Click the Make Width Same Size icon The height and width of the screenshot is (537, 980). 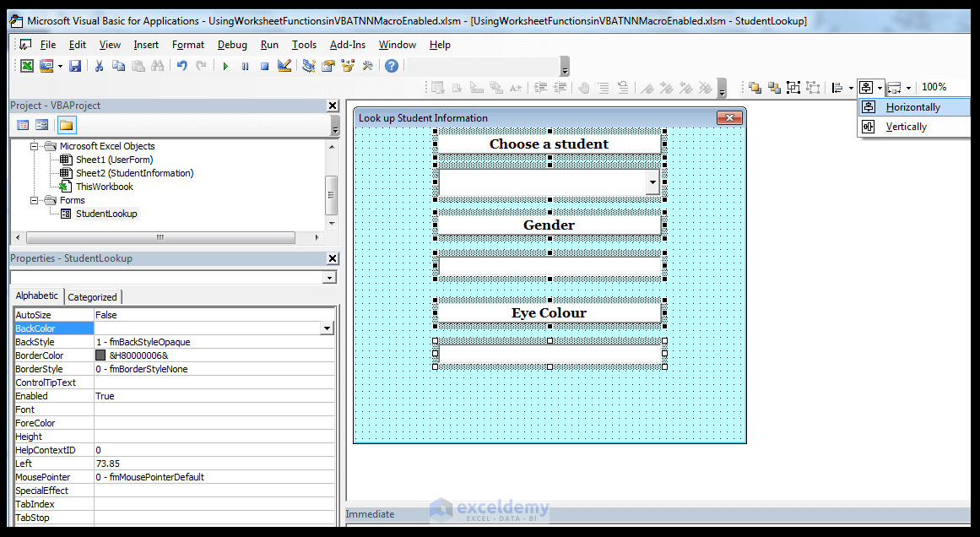coord(895,88)
